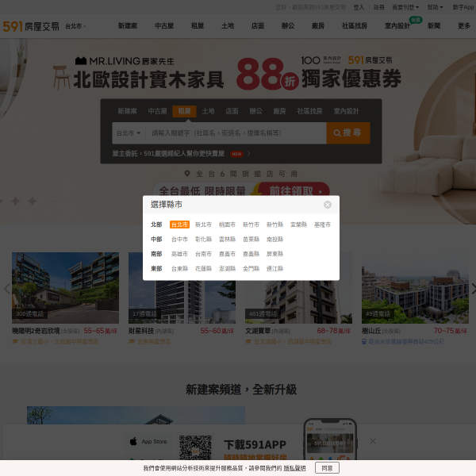The image size is (476, 476).
Task: Open 新聞 in the top navigation
Action: [434, 26]
